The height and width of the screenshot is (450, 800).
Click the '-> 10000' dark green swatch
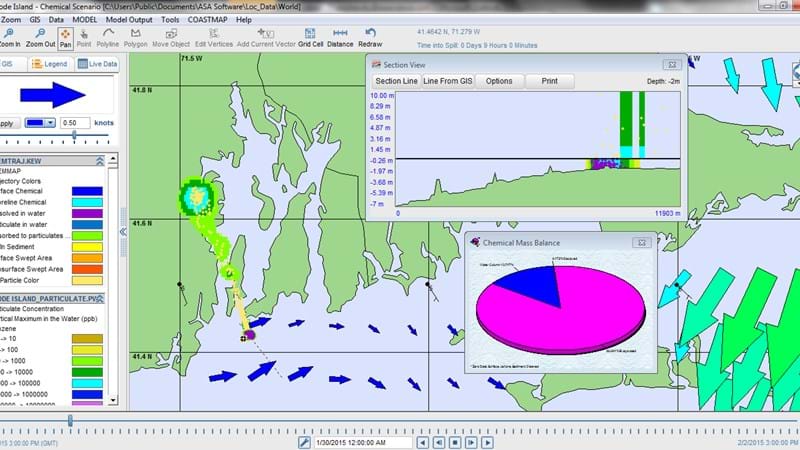[x=87, y=372]
